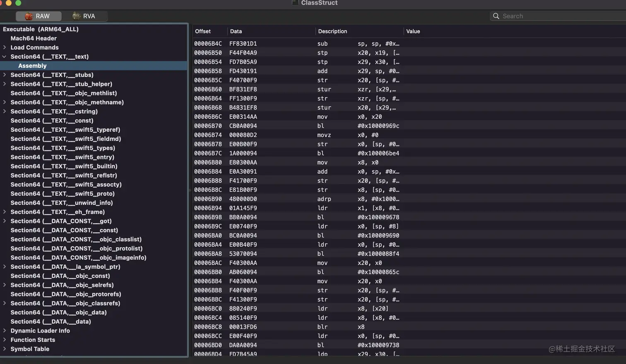Click the magnifier icon in the search box
The image size is (626, 364).
click(496, 16)
